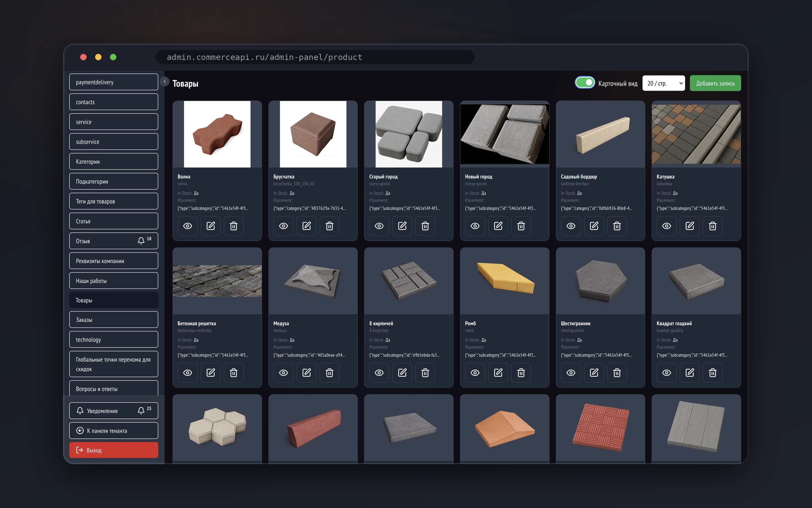Toggle the Карточный вид switch
The width and height of the screenshot is (812, 508).
point(585,83)
